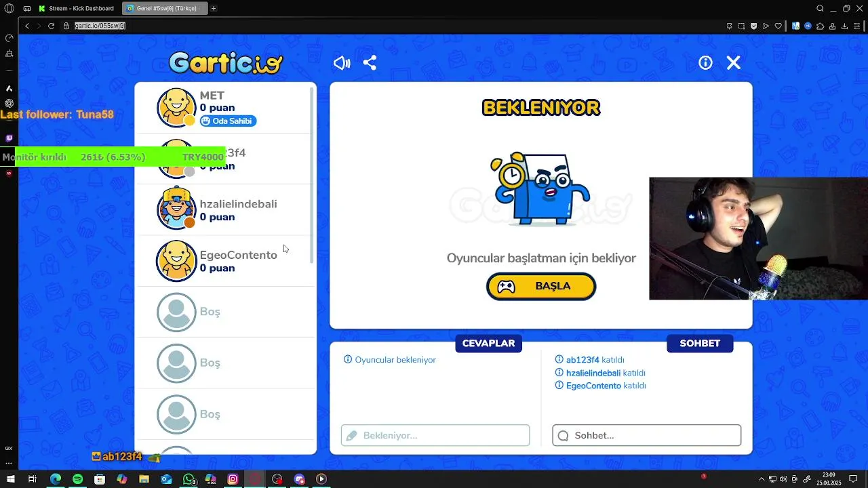This screenshot has width=868, height=488.
Task: Open the Opera menu icon
Action: [9, 8]
